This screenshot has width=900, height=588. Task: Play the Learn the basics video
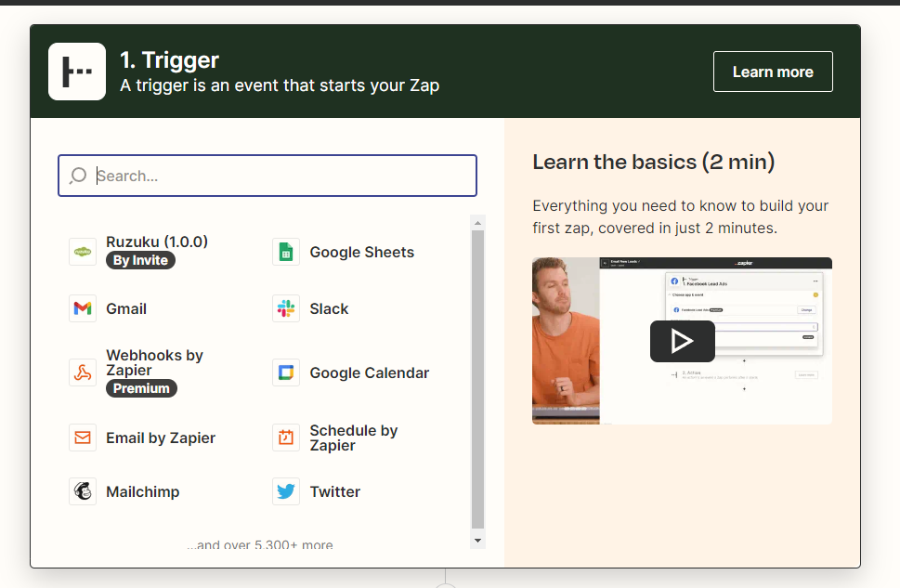[x=683, y=341]
